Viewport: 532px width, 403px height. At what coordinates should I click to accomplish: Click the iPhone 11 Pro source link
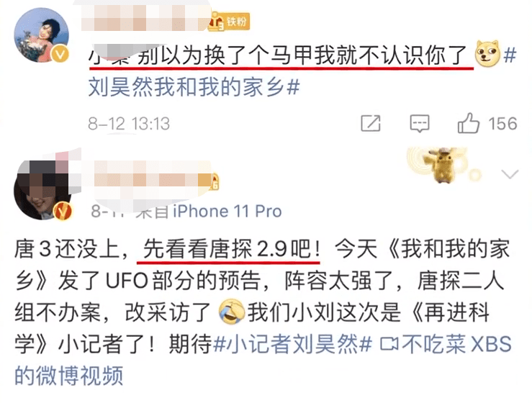(x=227, y=211)
